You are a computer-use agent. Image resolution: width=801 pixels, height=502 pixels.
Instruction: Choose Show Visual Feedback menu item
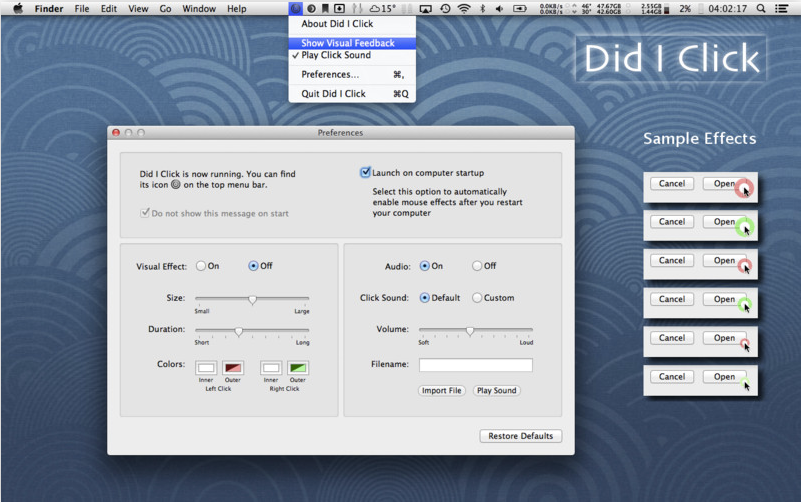coord(352,43)
